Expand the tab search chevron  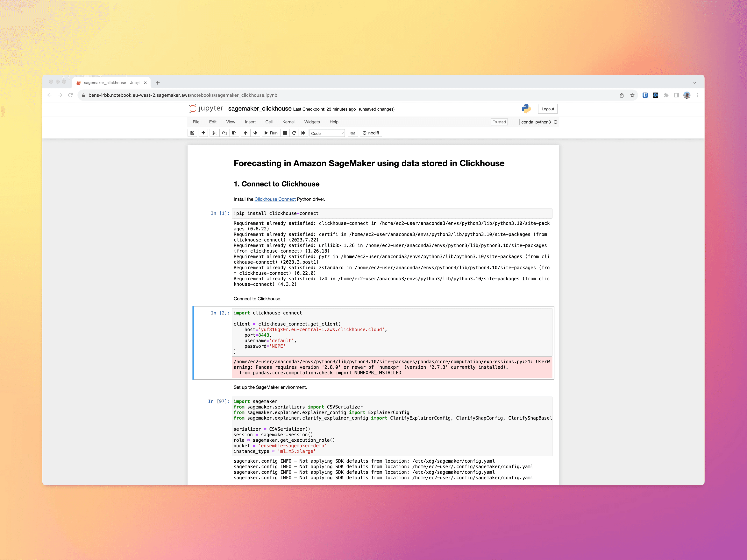click(x=695, y=83)
